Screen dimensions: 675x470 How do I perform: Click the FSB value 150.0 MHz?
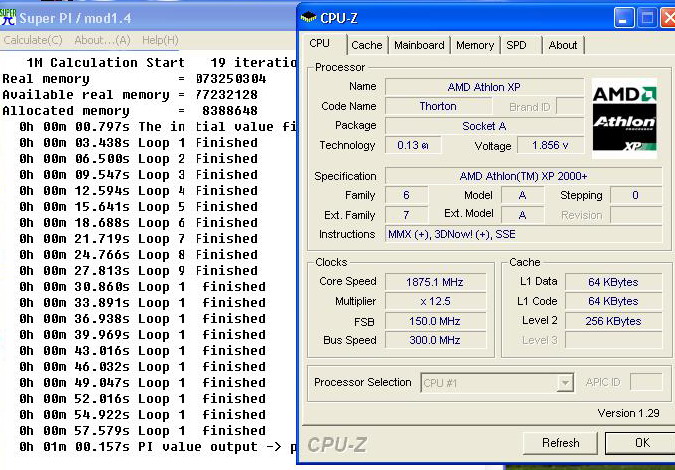click(435, 322)
